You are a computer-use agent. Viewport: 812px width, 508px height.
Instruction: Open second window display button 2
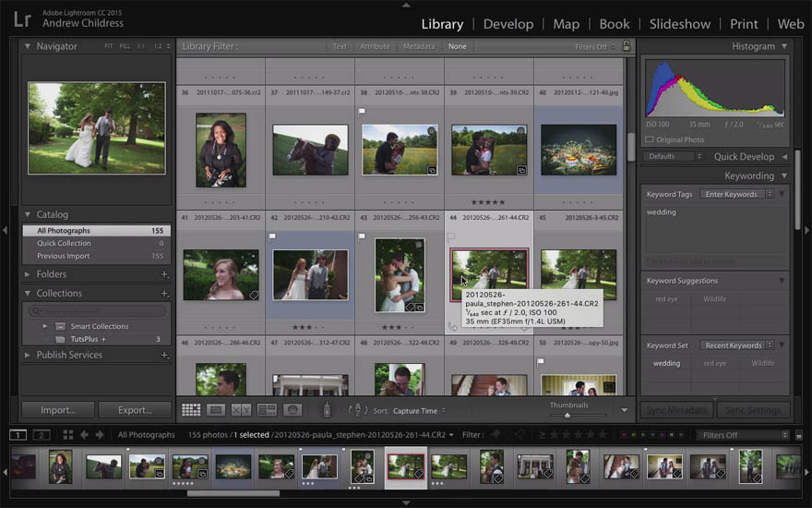[x=42, y=435]
